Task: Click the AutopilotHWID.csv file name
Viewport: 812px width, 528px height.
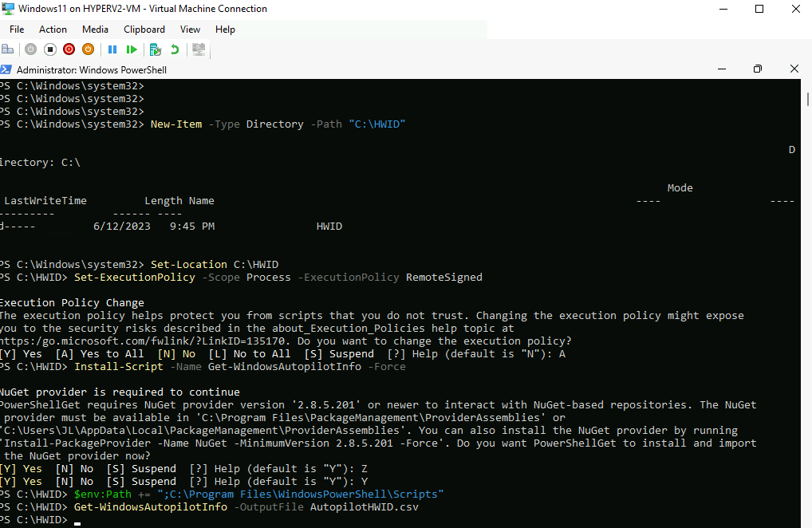Action: click(364, 506)
